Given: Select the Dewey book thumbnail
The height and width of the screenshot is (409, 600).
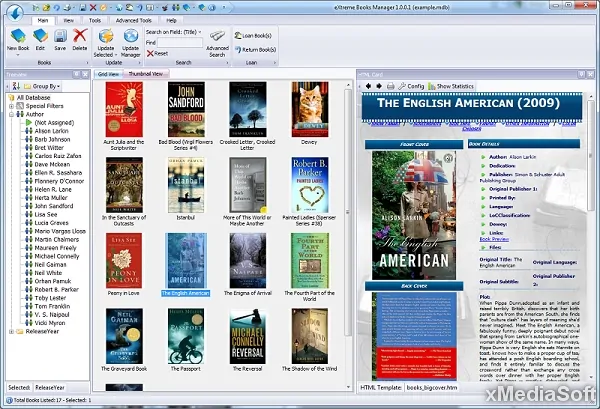Looking at the screenshot, I should pos(310,109).
